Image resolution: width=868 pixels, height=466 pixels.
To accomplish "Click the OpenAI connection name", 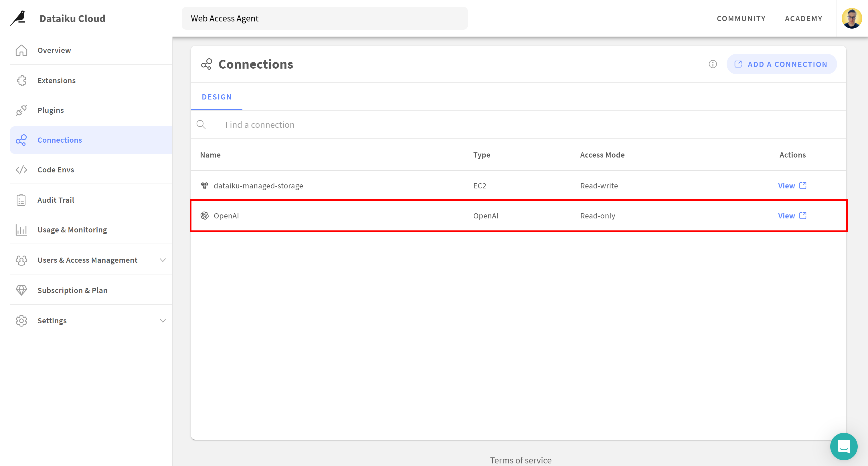I will (x=226, y=216).
